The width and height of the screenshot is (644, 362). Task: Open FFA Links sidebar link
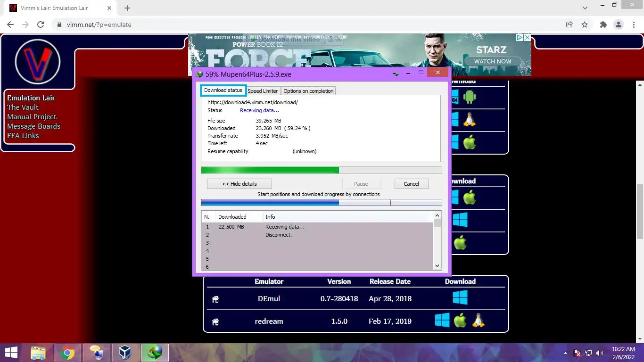pyautogui.click(x=23, y=136)
